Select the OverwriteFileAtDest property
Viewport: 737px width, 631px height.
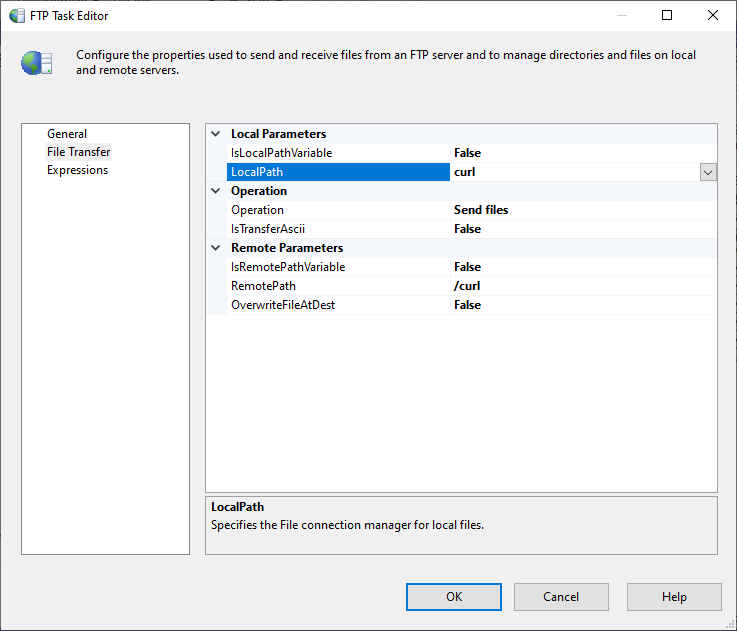coord(283,305)
